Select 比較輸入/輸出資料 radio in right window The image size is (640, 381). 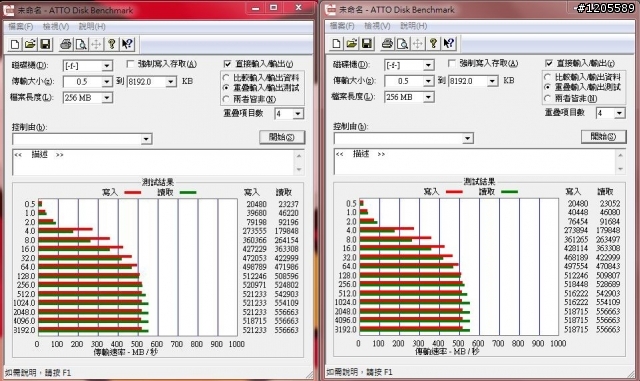(548, 77)
